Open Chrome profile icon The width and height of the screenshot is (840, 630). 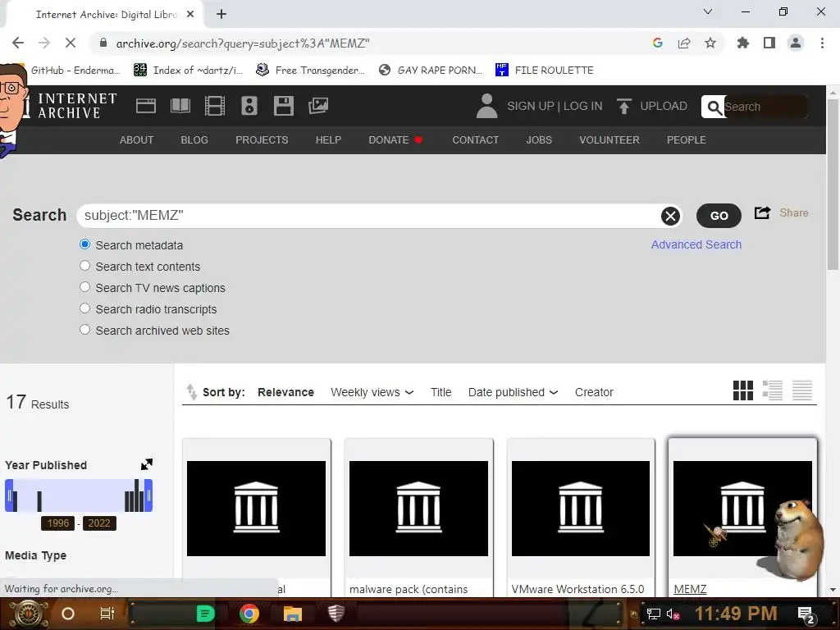coord(796,43)
